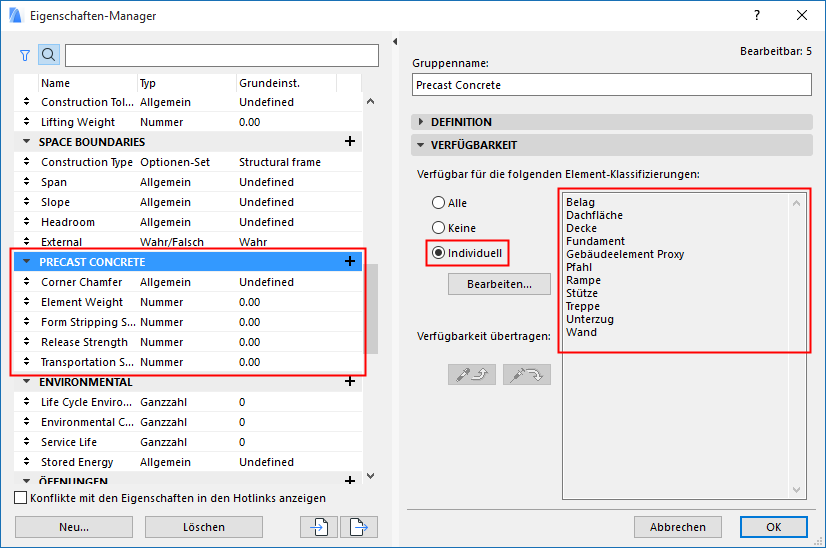Screen dimensions: 826x548
Task: Click drag handle of External row
Action: click(x=26, y=241)
